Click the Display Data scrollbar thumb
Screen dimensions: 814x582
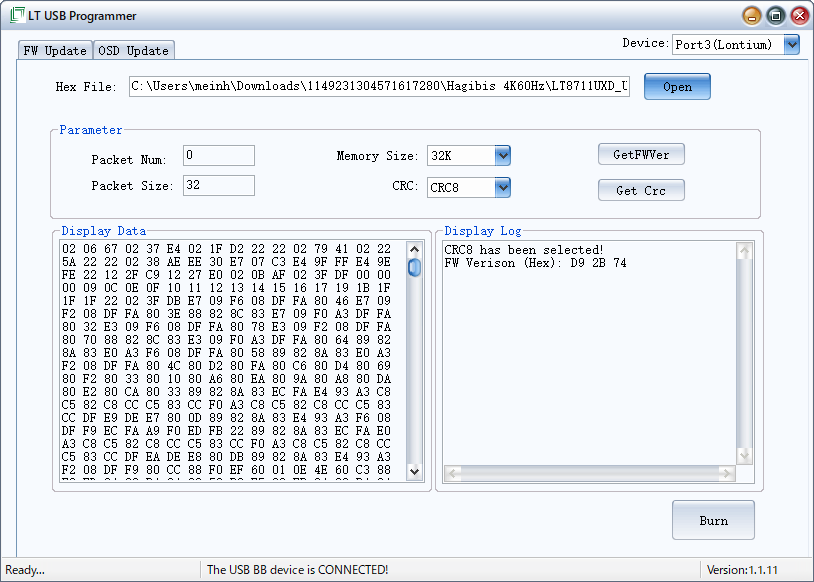pos(414,268)
